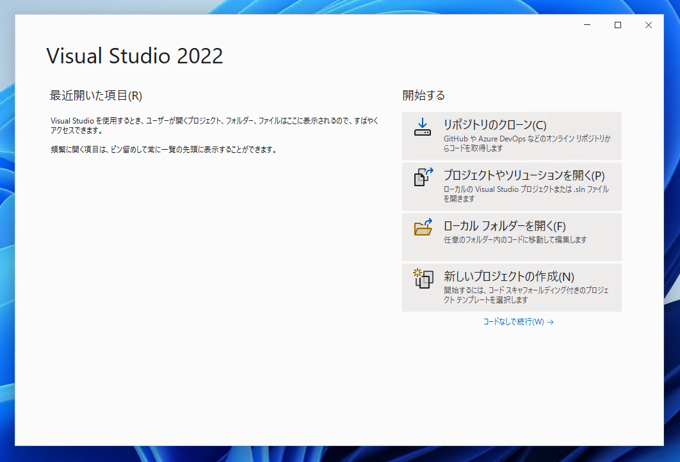Select 新しいプロジェクトの作成(N) option

(x=511, y=288)
